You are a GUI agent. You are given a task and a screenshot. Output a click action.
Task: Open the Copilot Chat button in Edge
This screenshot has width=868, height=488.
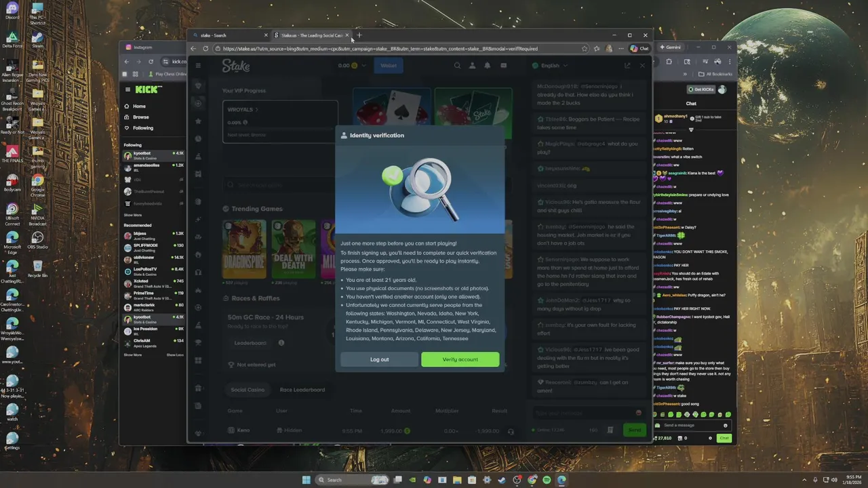[x=639, y=48]
